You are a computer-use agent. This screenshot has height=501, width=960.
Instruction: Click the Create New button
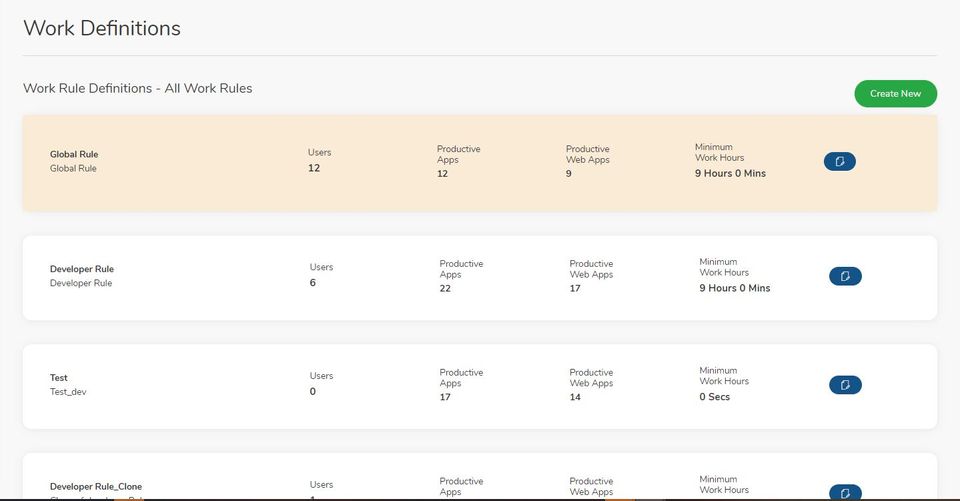coord(895,93)
